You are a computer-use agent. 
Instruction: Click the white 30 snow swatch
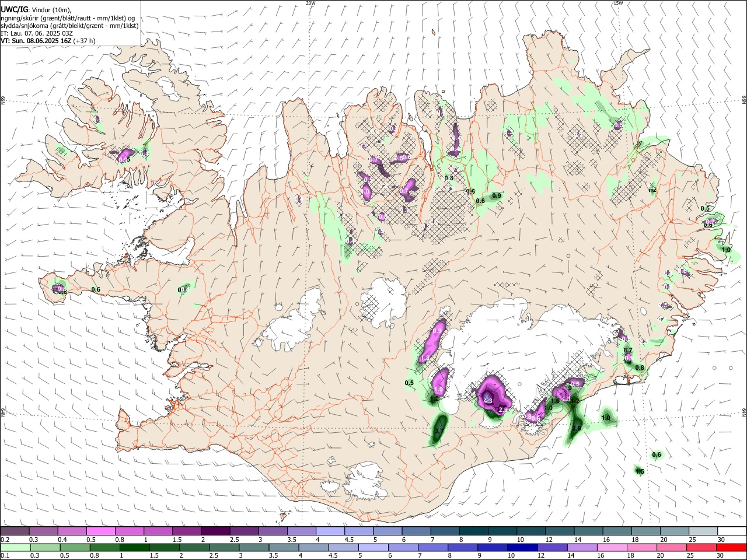(x=731, y=531)
